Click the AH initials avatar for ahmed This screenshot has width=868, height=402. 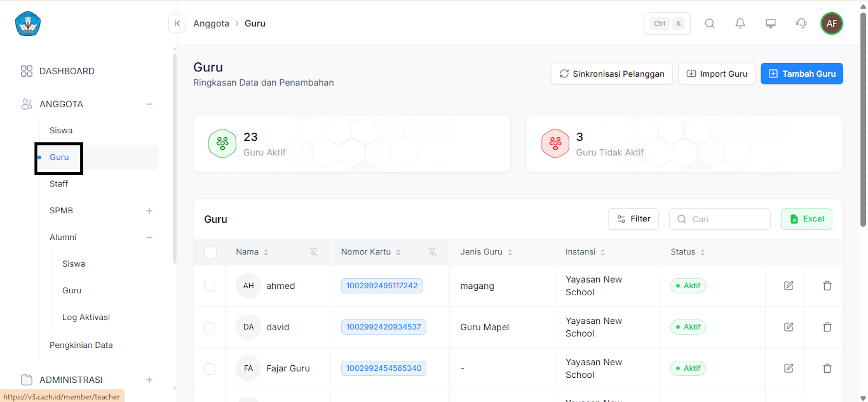coord(248,286)
